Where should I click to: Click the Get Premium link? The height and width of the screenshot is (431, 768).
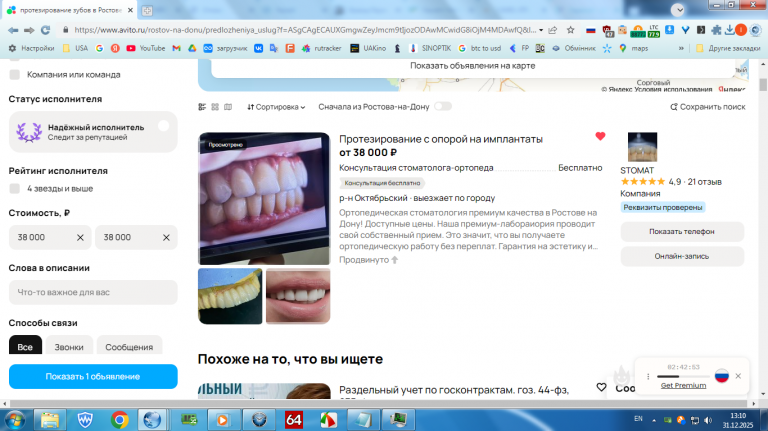pos(683,385)
